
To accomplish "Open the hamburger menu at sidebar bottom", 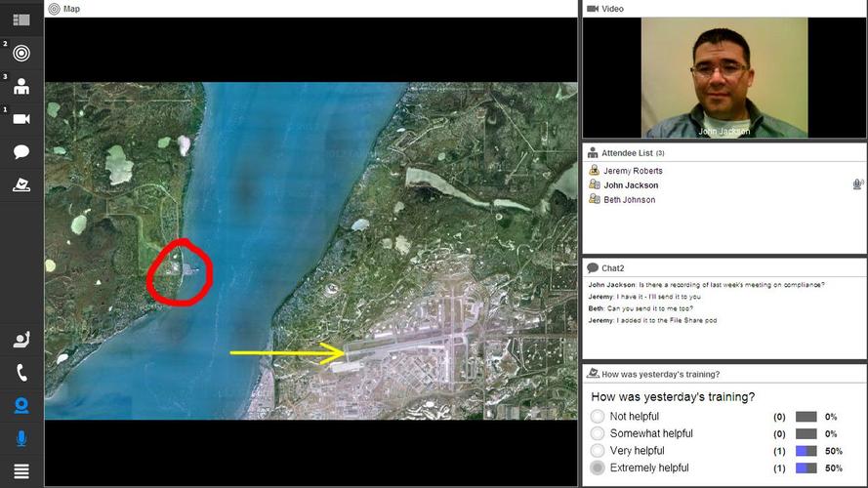I will click(21, 471).
